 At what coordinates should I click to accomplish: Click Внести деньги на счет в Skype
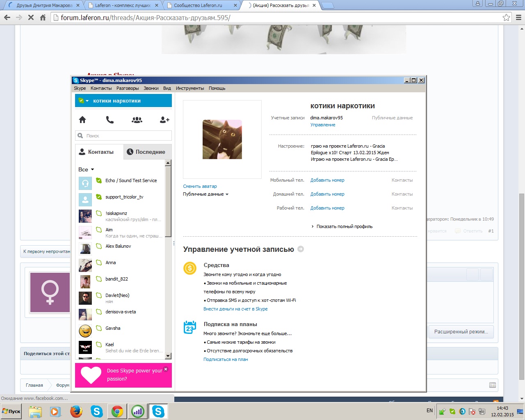pos(235,309)
